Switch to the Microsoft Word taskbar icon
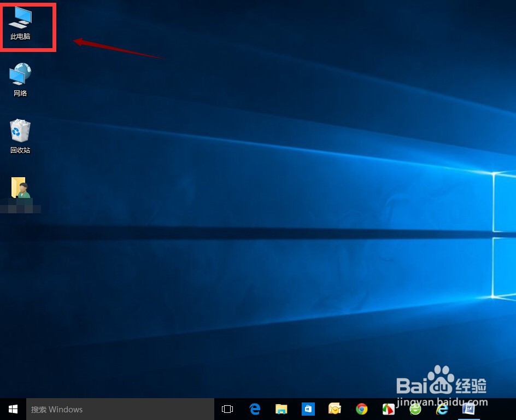The image size is (516, 420). [468, 409]
